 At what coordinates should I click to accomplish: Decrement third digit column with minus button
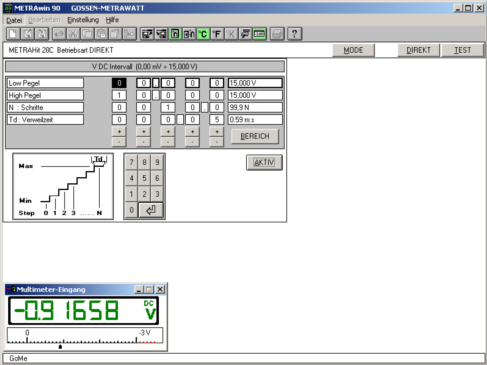click(168, 142)
